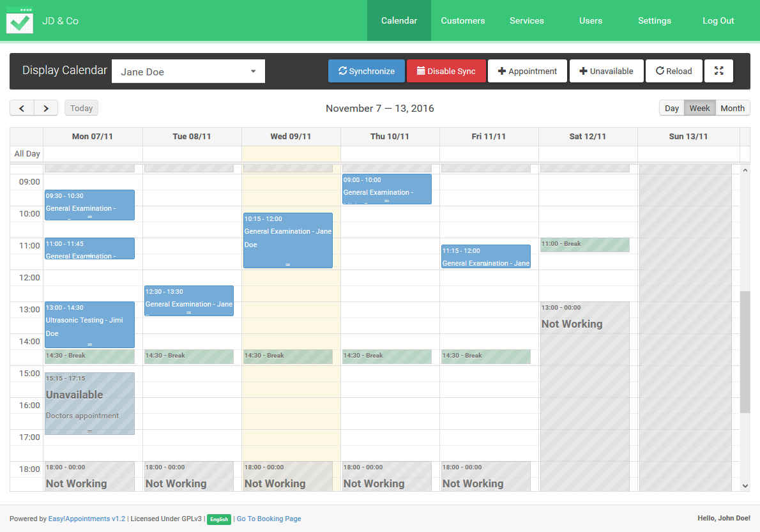The image size is (760, 532).
Task: Open the Customers section
Action: tap(462, 20)
